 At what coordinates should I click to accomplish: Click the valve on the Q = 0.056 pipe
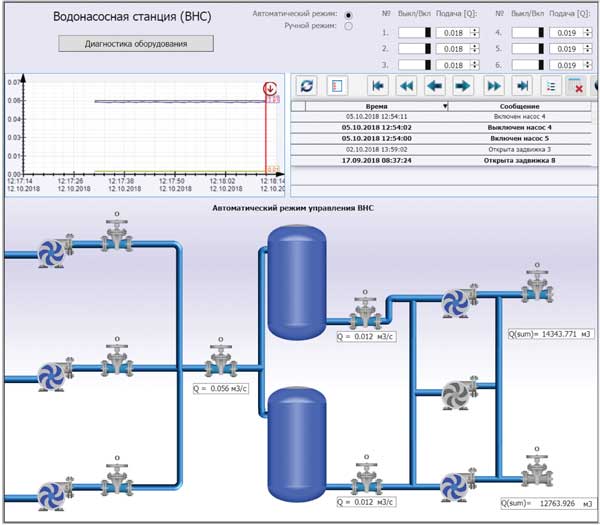pyautogui.click(x=221, y=362)
